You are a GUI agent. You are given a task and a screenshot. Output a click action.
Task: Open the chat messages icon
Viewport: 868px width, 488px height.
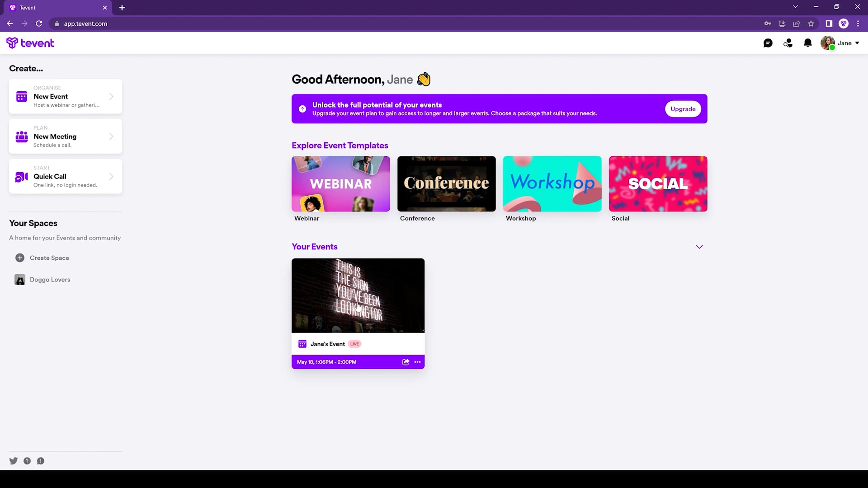768,43
